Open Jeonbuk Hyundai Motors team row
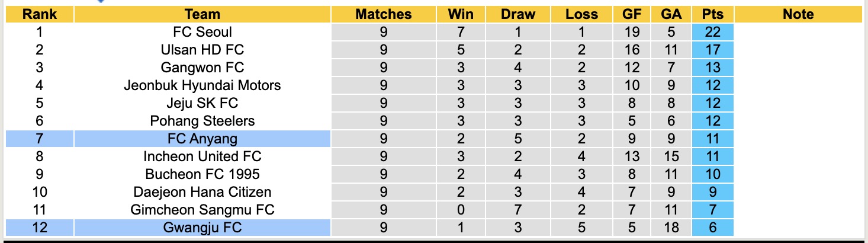Viewport: 868px width, 243px height. (x=202, y=85)
